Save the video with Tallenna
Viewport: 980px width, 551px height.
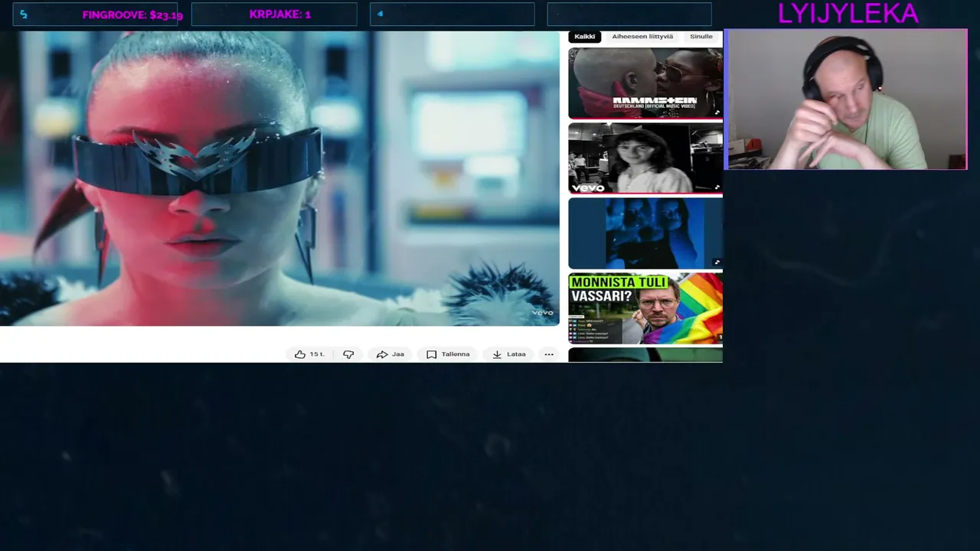pos(448,354)
